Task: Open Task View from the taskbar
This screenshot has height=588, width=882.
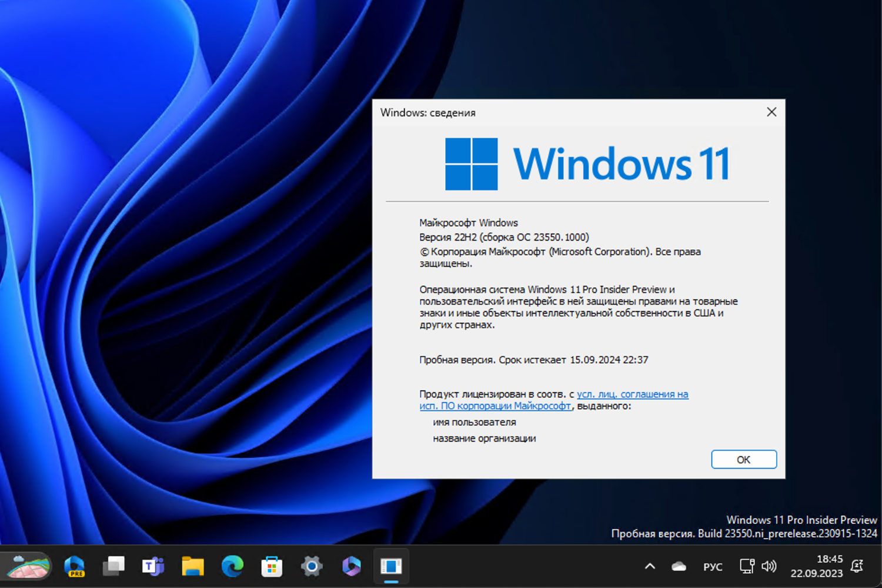Action: pos(113,566)
